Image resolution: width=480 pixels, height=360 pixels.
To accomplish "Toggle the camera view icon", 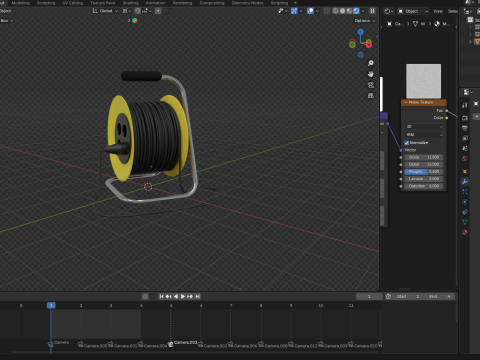I will [371, 85].
